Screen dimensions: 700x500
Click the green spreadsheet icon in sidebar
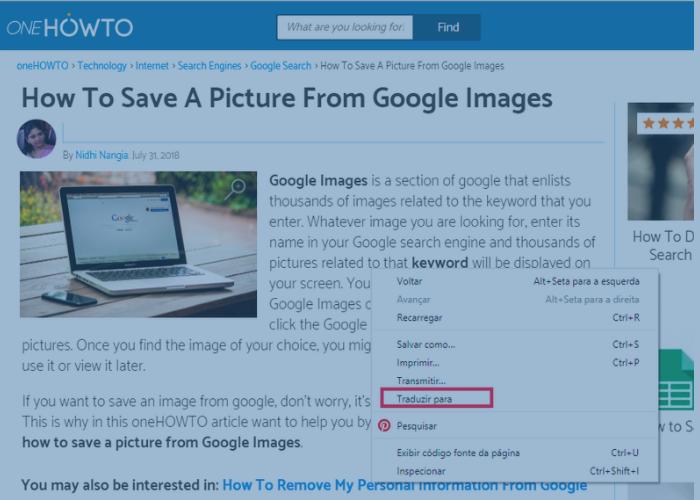point(678,378)
